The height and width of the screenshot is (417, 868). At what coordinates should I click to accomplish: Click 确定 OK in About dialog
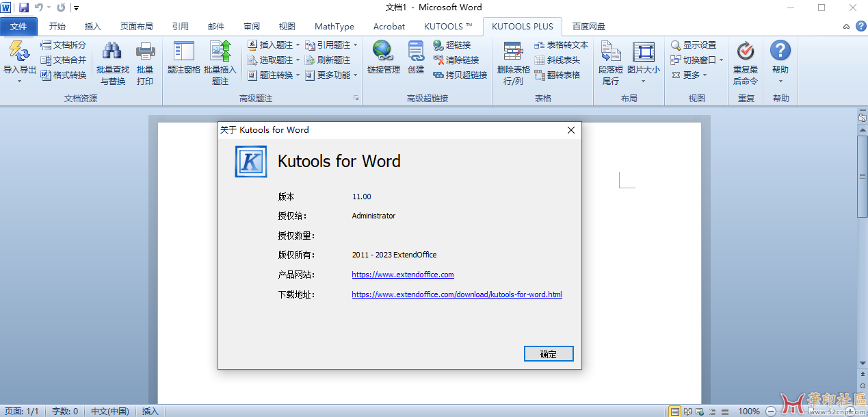[x=549, y=354]
